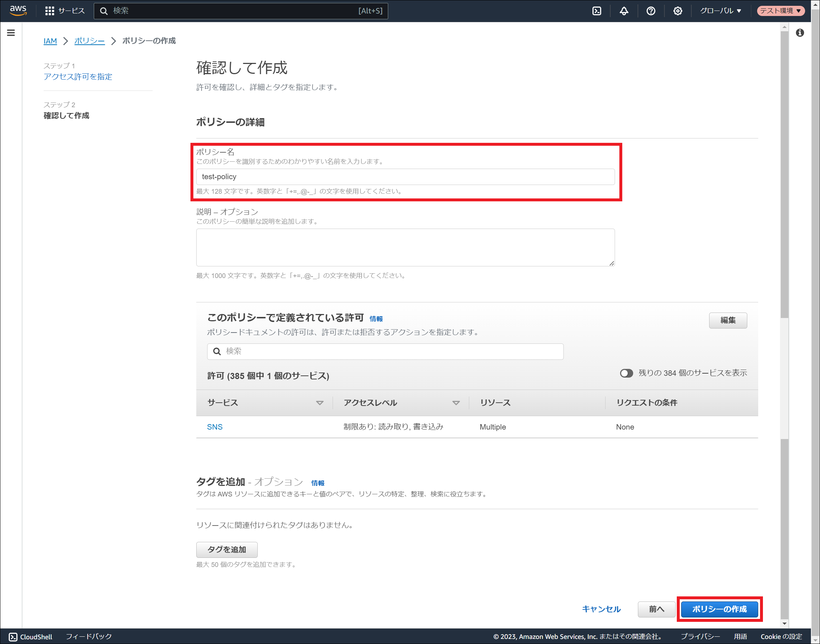Viewport: 820px width, 644px height.
Task: Click the AWS logo home icon
Action: coord(18,11)
